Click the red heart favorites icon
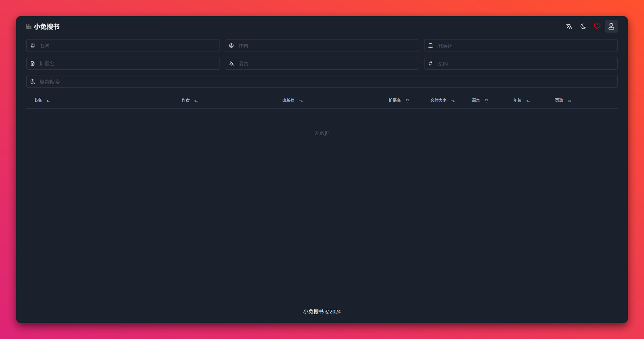 [597, 27]
